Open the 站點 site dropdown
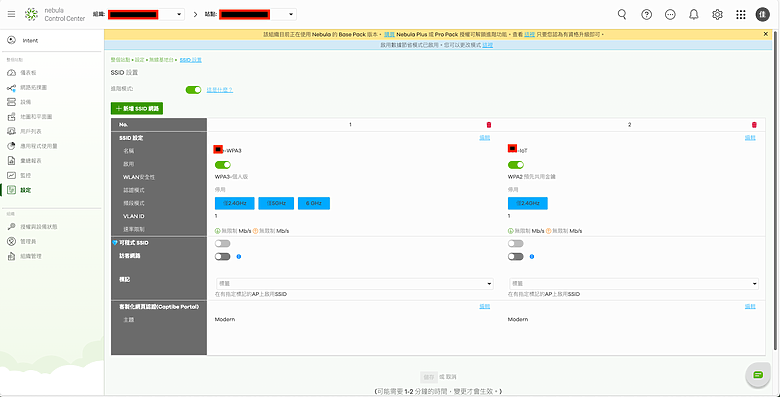The height and width of the screenshot is (397, 780). coord(257,14)
